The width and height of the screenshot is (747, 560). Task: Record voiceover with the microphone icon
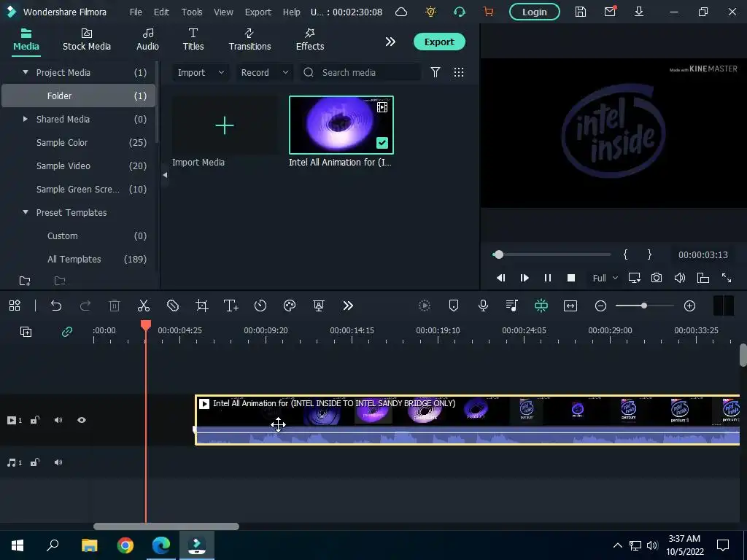[483, 306]
